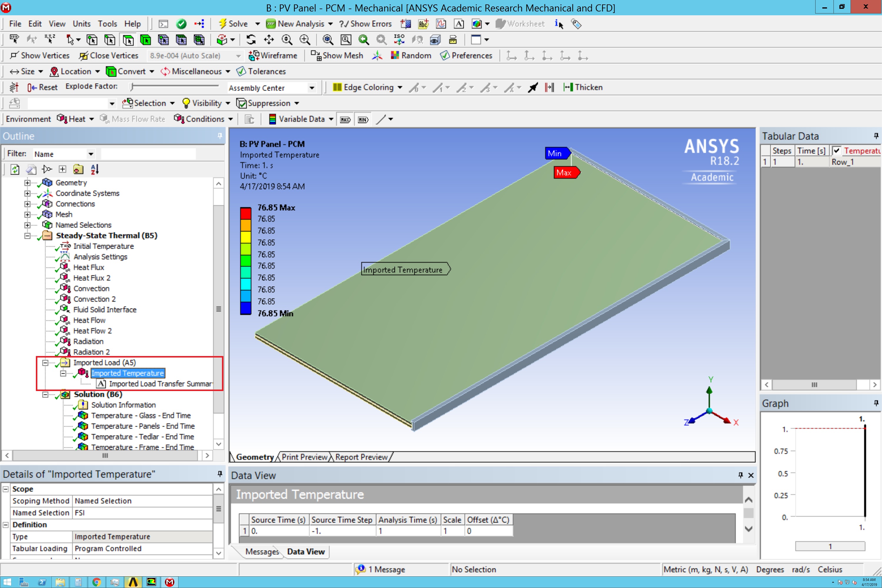Click the Preferences icon
Viewport: 882px width, 588px height.
click(x=445, y=56)
